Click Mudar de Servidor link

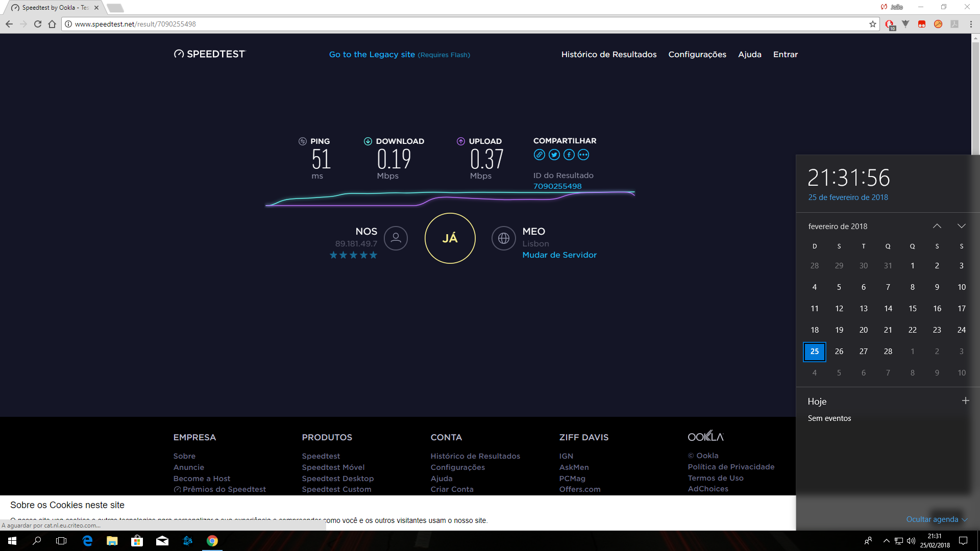click(x=559, y=255)
